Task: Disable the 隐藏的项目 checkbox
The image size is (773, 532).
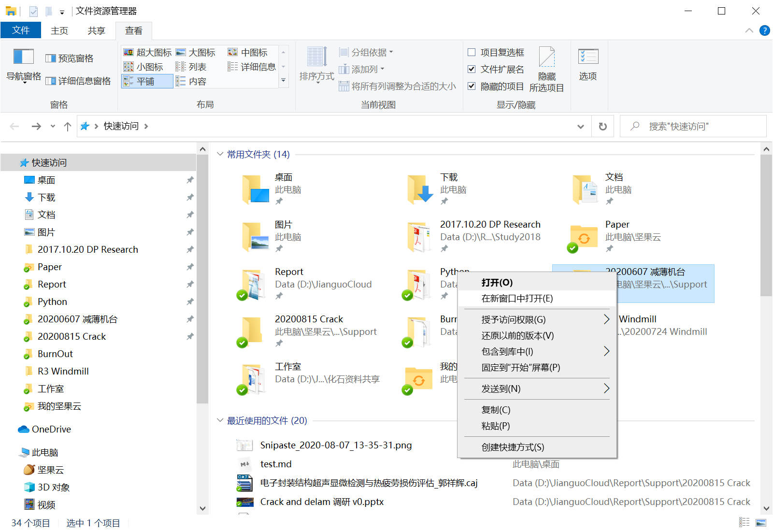Action: point(472,86)
